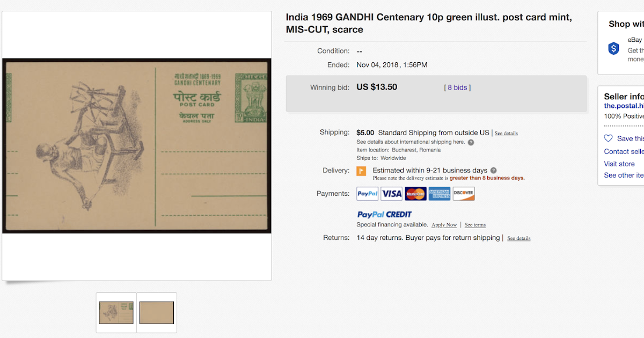644x338 pixels.
Task: Open the PayPal CREDIT logo
Action: click(384, 214)
